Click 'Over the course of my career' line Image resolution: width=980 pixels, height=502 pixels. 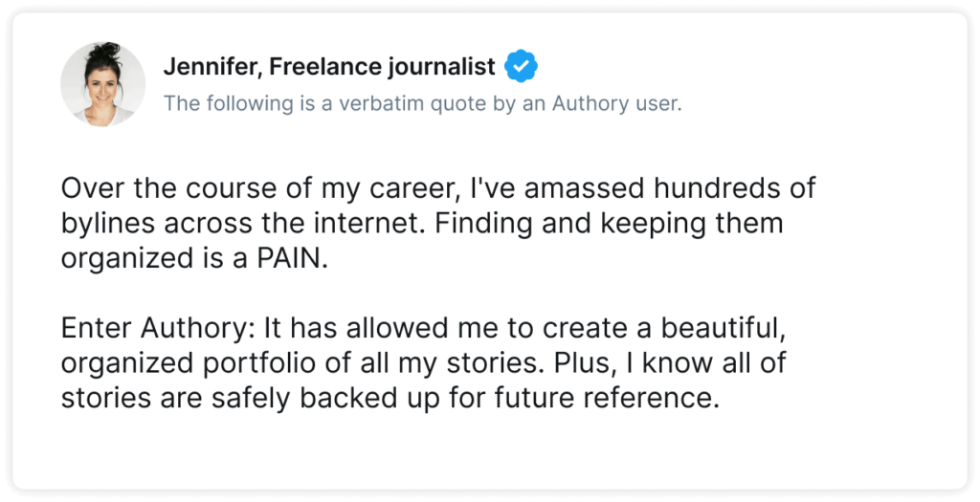[x=260, y=188]
